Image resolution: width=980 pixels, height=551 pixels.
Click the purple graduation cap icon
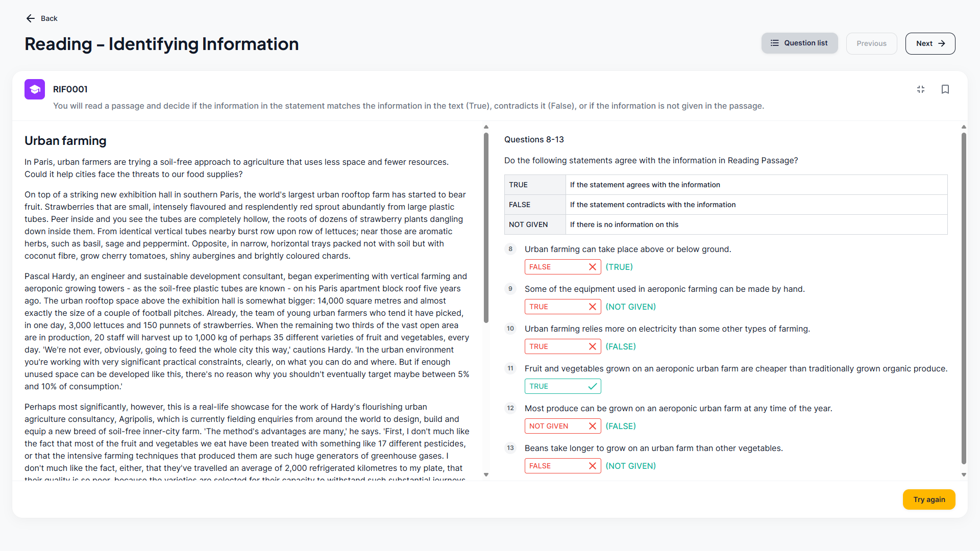tap(35, 89)
